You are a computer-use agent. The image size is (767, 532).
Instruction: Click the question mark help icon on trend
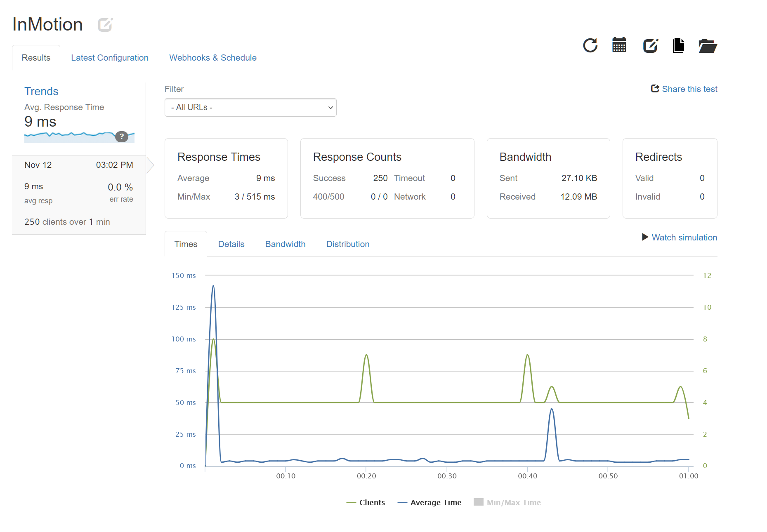point(121,137)
